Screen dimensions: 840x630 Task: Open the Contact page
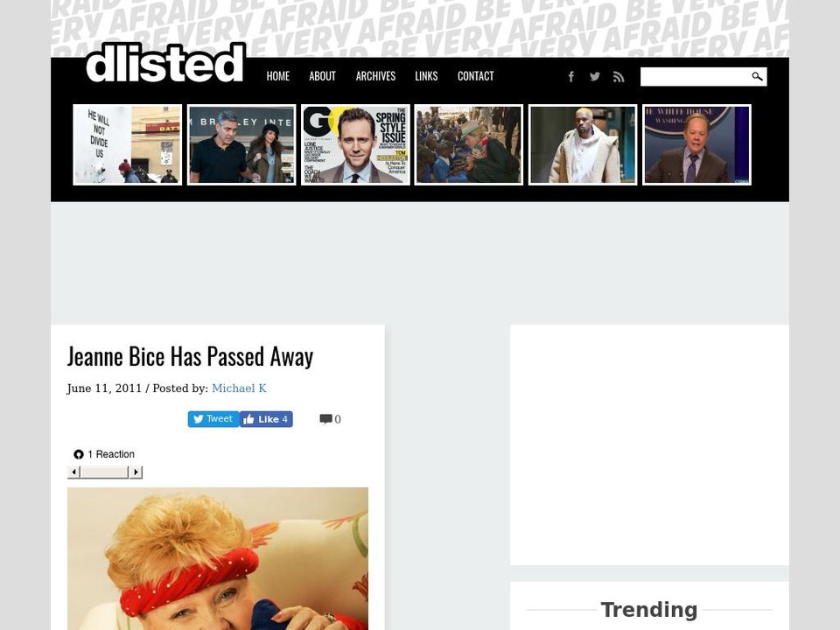476,76
